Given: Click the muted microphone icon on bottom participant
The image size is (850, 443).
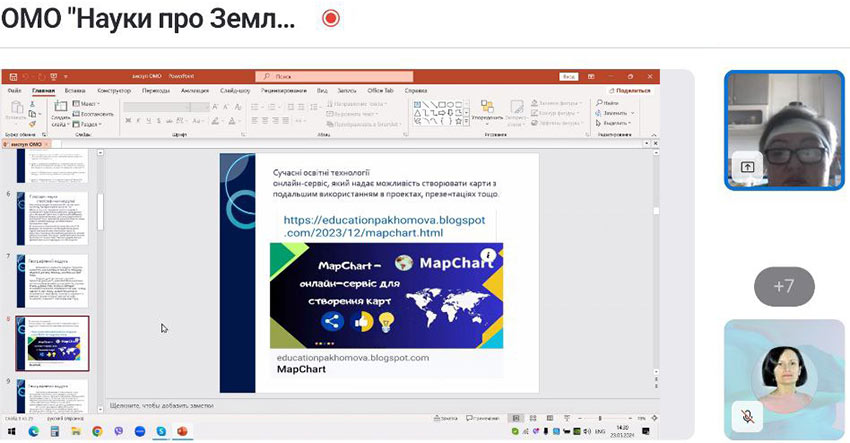Looking at the screenshot, I should click(x=747, y=416).
